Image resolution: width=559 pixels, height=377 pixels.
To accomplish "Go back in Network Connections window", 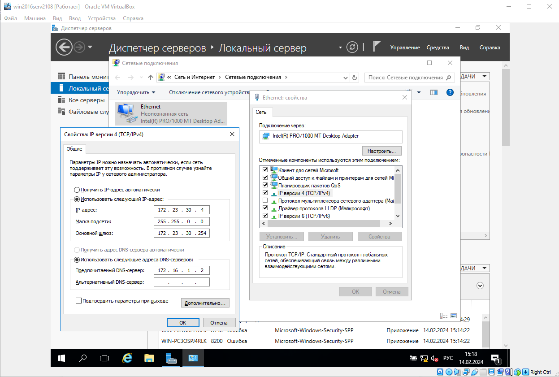I will [118, 77].
